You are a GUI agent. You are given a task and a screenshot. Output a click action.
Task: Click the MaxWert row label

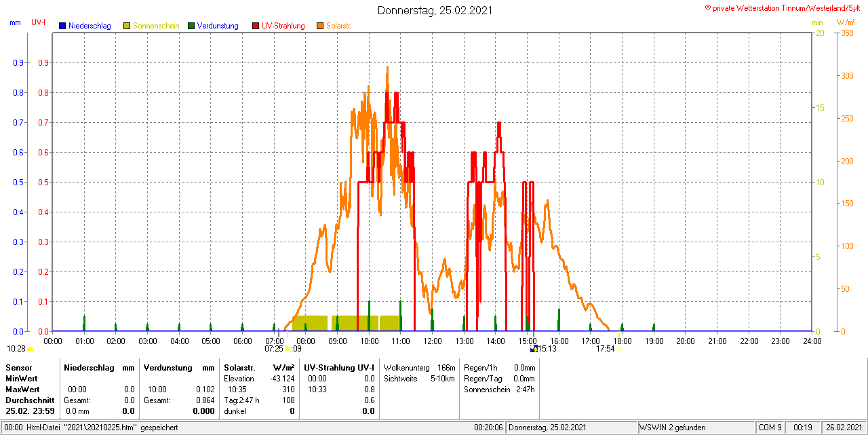pyautogui.click(x=22, y=390)
